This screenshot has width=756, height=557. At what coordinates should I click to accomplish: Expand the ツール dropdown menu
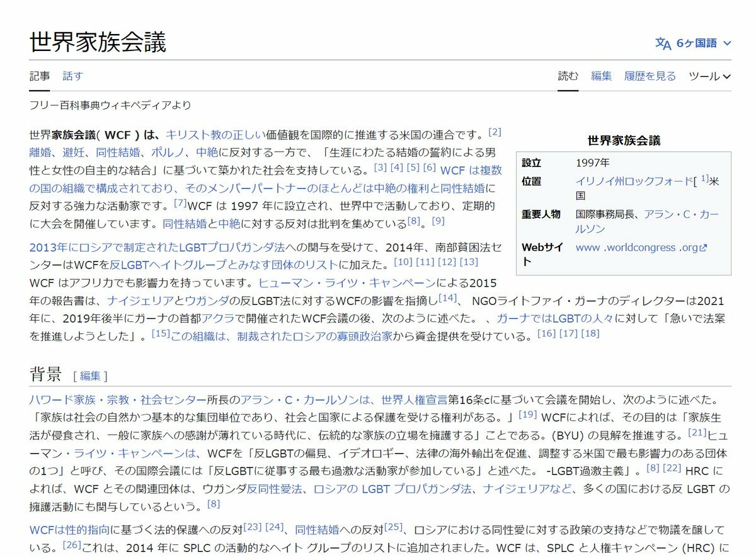(709, 76)
